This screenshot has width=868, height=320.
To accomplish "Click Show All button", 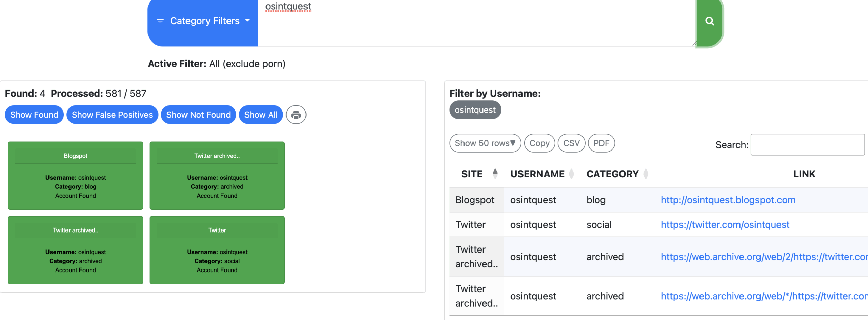I will tap(261, 115).
